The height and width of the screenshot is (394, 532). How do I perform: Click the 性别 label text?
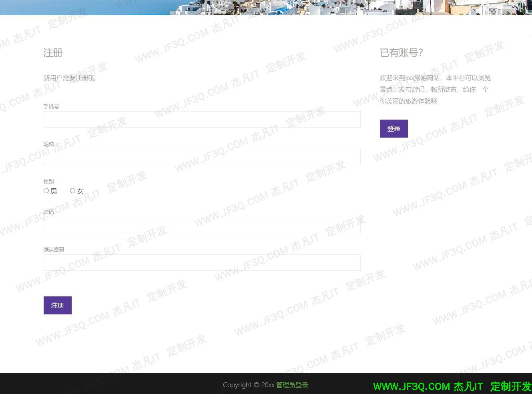point(49,182)
